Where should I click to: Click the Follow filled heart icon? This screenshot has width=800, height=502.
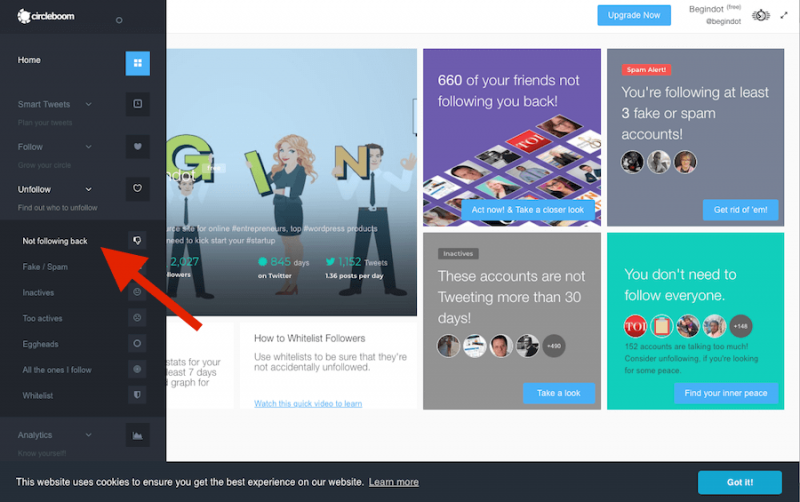[137, 146]
